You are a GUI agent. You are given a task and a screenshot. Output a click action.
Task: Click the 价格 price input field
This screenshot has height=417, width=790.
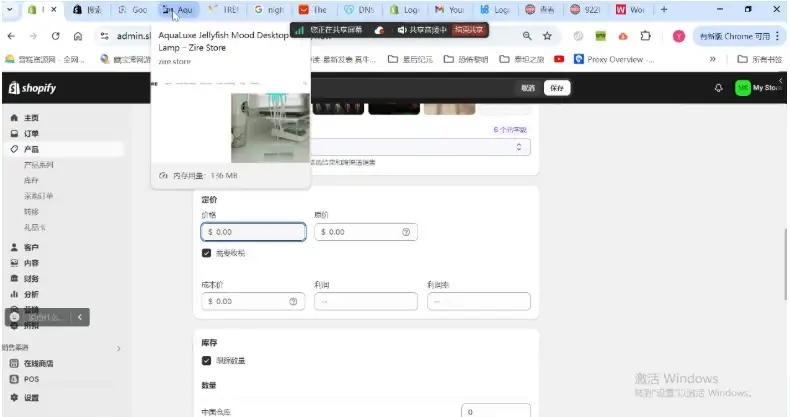point(255,232)
